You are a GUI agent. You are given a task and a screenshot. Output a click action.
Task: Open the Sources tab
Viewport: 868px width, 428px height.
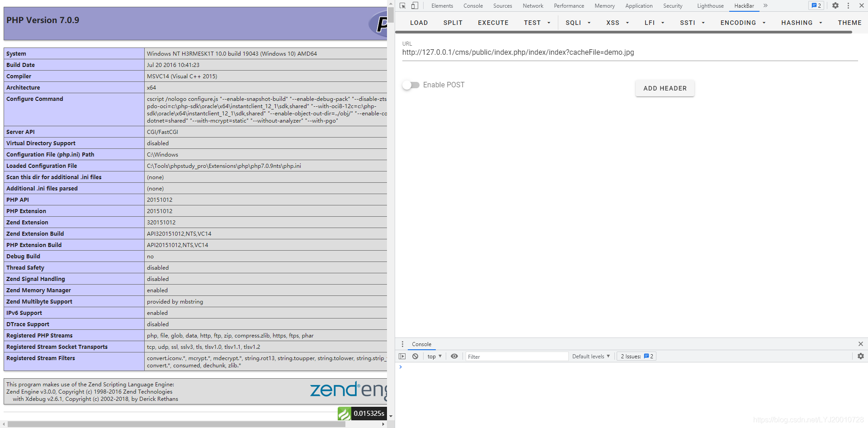point(502,6)
